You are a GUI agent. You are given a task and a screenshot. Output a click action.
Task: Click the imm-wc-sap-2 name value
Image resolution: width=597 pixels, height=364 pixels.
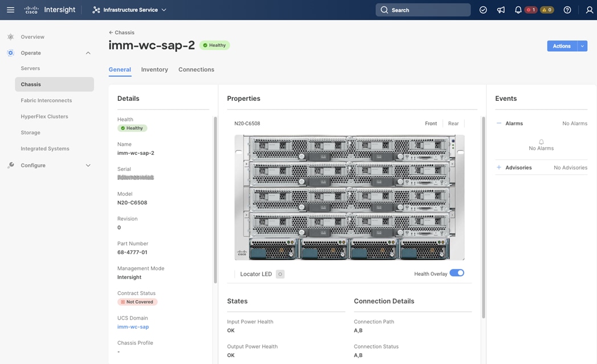click(136, 153)
